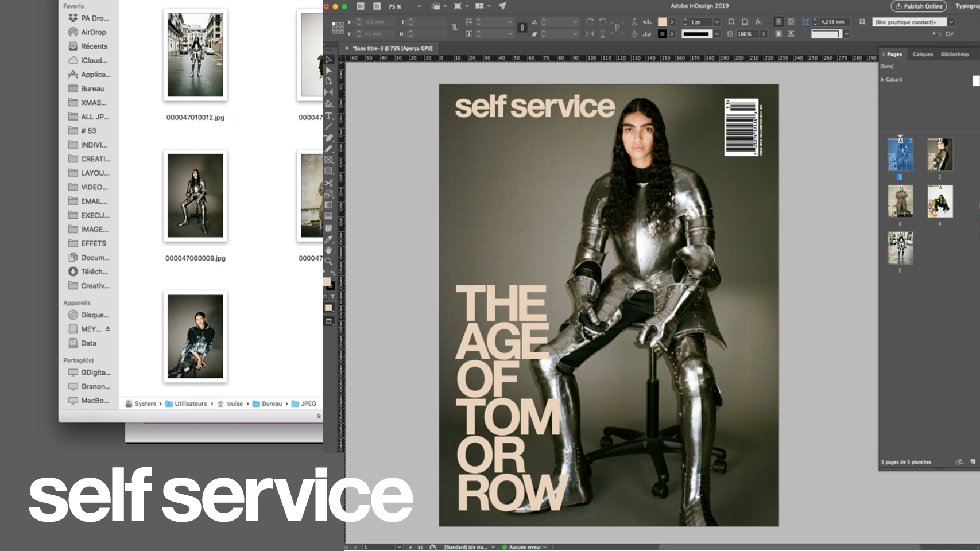The height and width of the screenshot is (551, 980).
Task: Select the Page tool
Action: (328, 81)
